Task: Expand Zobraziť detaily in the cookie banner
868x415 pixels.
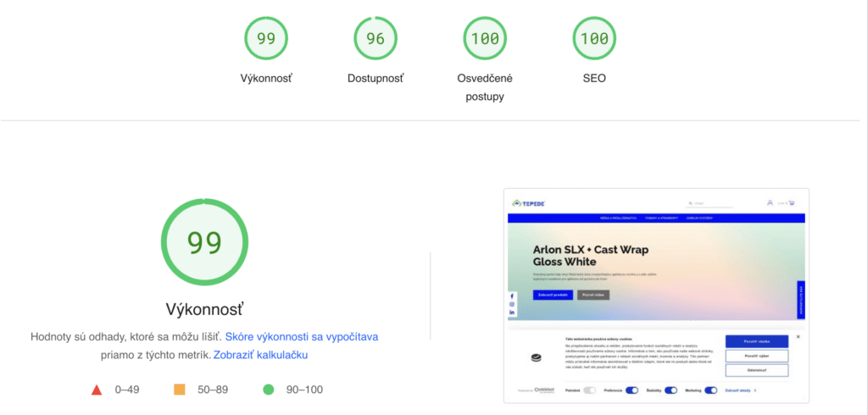Action: click(x=739, y=390)
